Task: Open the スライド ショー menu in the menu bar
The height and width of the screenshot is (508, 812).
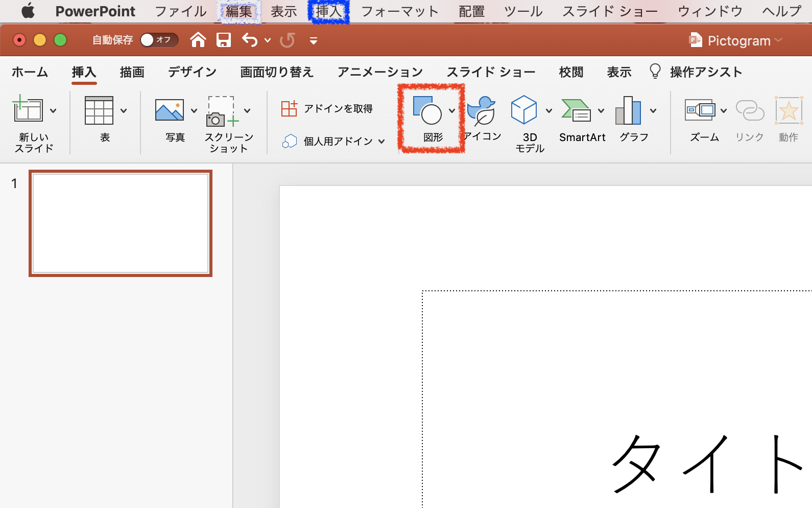Action: click(610, 11)
